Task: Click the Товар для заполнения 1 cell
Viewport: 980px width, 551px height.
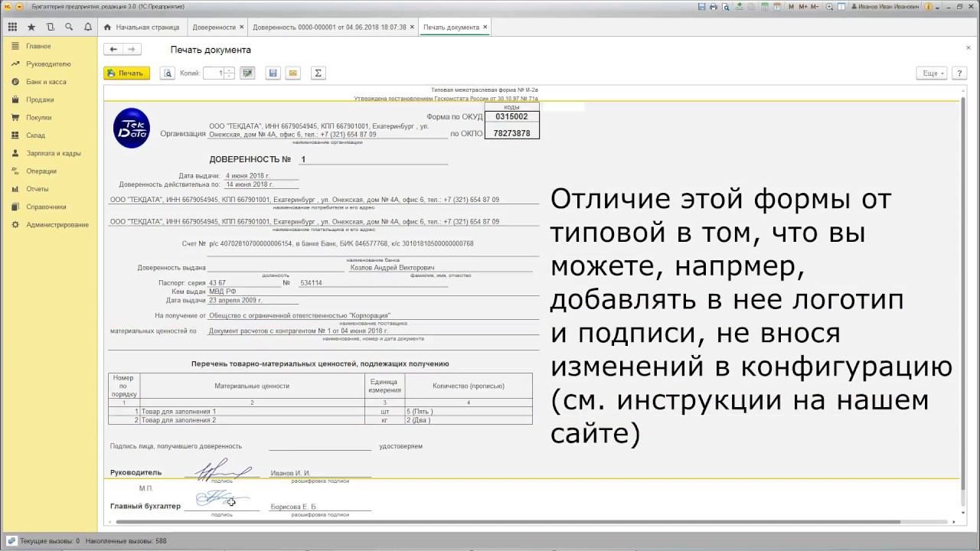Action: tap(252, 411)
